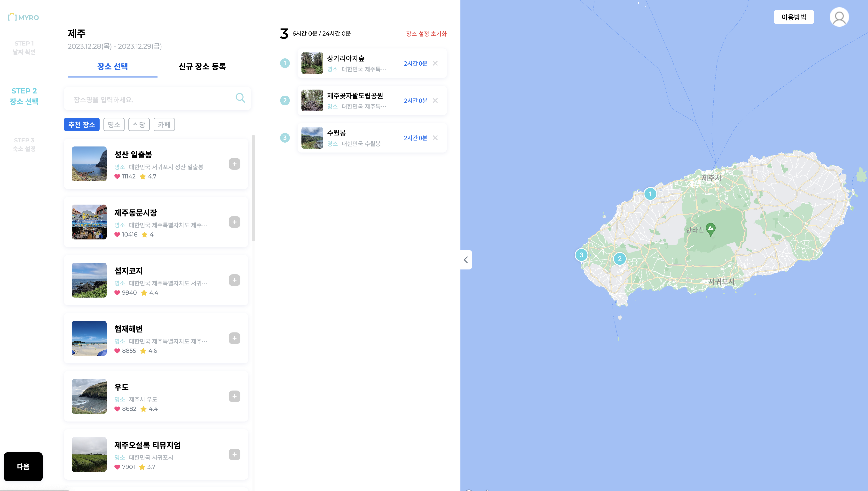This screenshot has height=491, width=868.
Task: Select the 명소 category filter
Action: click(114, 124)
